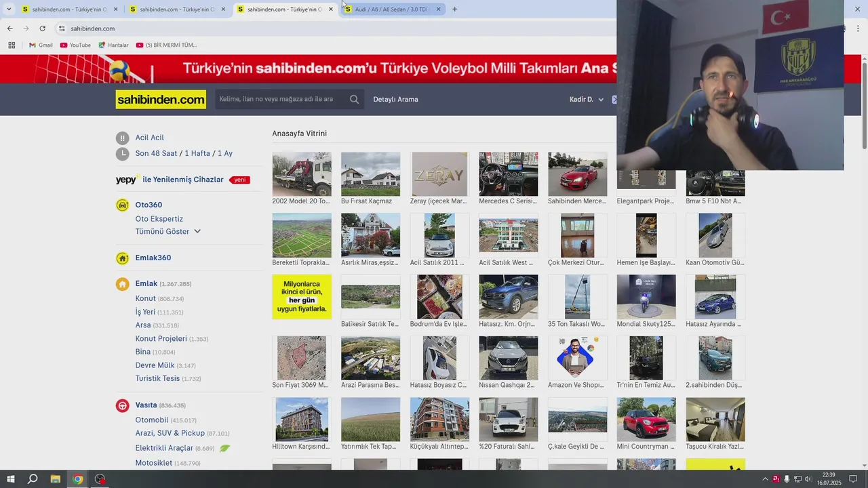Expand the Tümünü Göster chevron
The width and height of the screenshot is (868, 488).
point(197,232)
